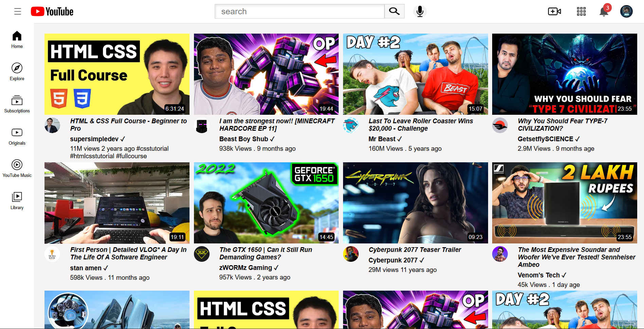This screenshot has height=329, width=644.
Task: Click GetsetflySCIENCE channel avatar
Action: pyautogui.click(x=500, y=126)
